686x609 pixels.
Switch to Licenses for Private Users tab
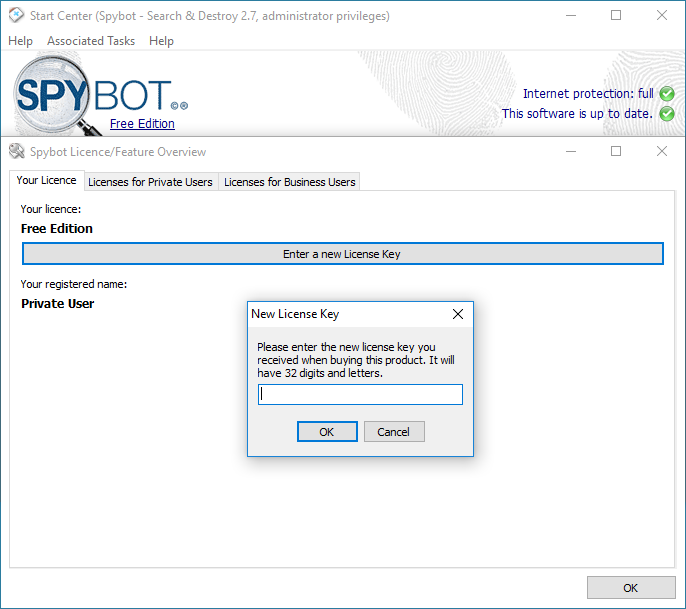coord(150,182)
